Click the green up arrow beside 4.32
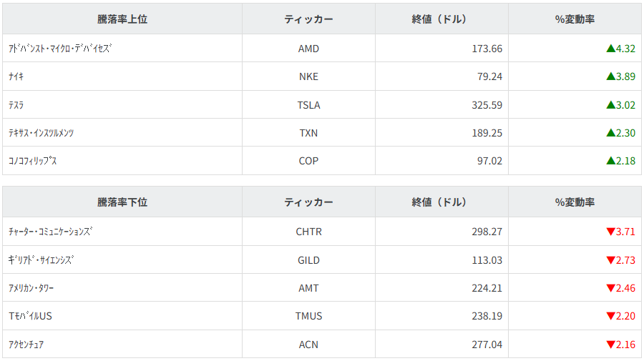Screen dimensions: 644x361 610,49
